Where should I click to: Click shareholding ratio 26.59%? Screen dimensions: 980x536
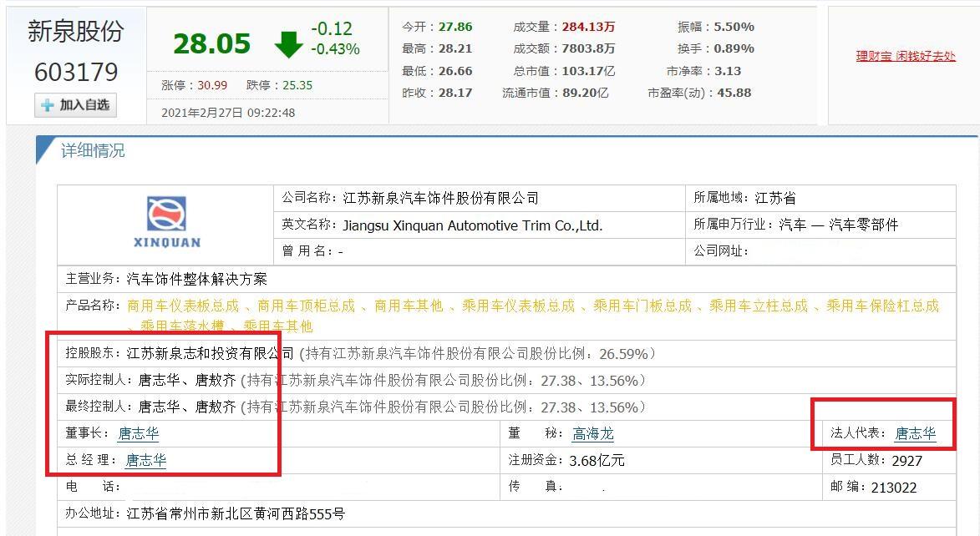623,354
